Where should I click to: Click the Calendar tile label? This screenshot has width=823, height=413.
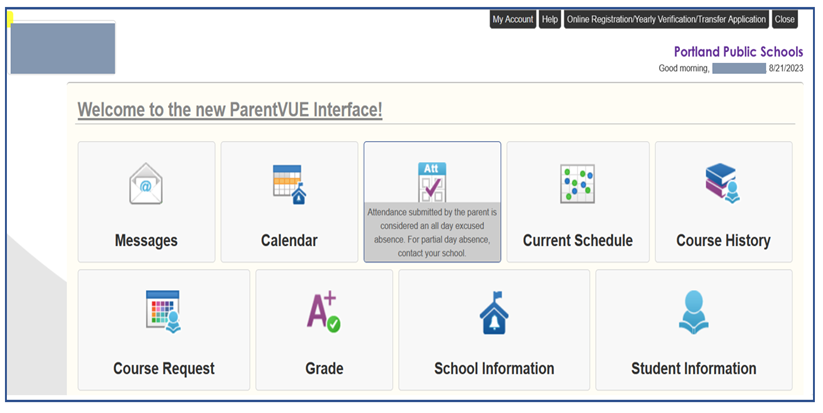[x=289, y=240]
